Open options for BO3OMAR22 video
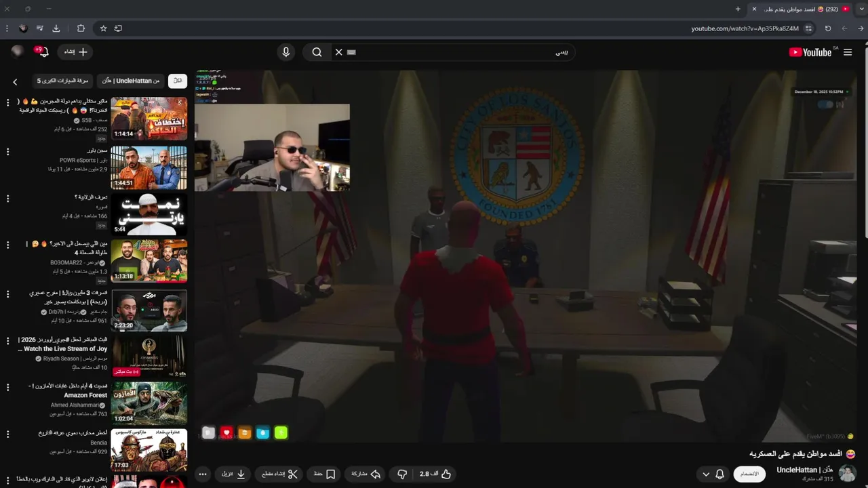The width and height of the screenshot is (868, 488). 7,245
